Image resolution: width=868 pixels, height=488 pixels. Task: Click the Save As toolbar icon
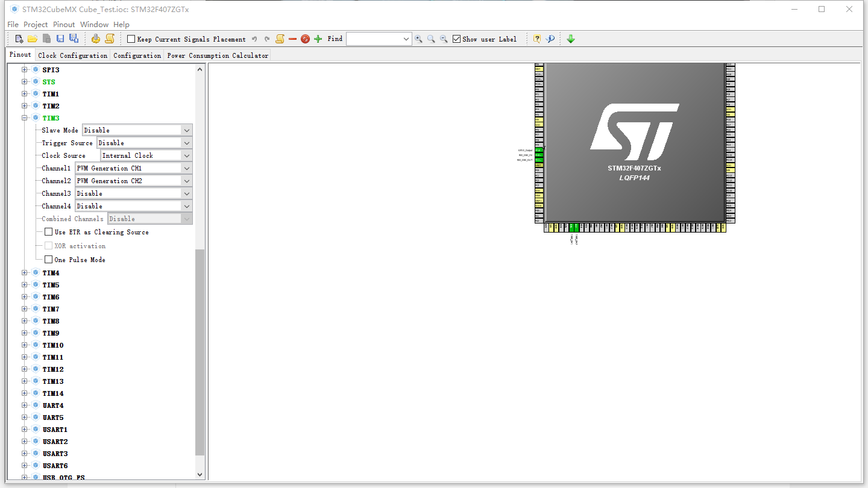click(73, 39)
